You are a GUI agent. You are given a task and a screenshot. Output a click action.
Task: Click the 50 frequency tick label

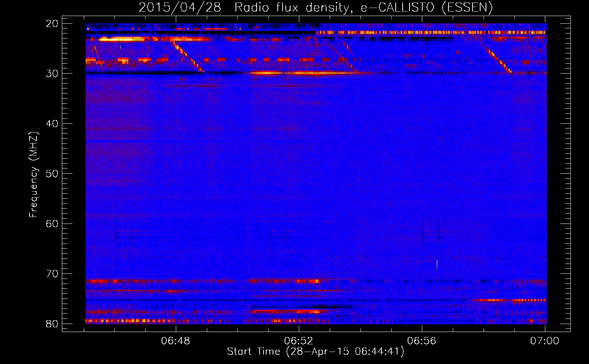coord(52,174)
